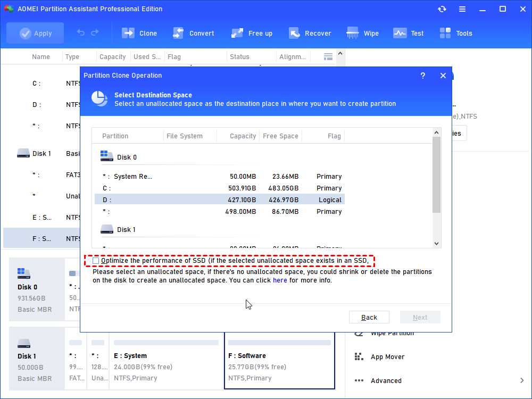
Task: Click the dialog list scrollbar thumb
Action: (x=437, y=174)
